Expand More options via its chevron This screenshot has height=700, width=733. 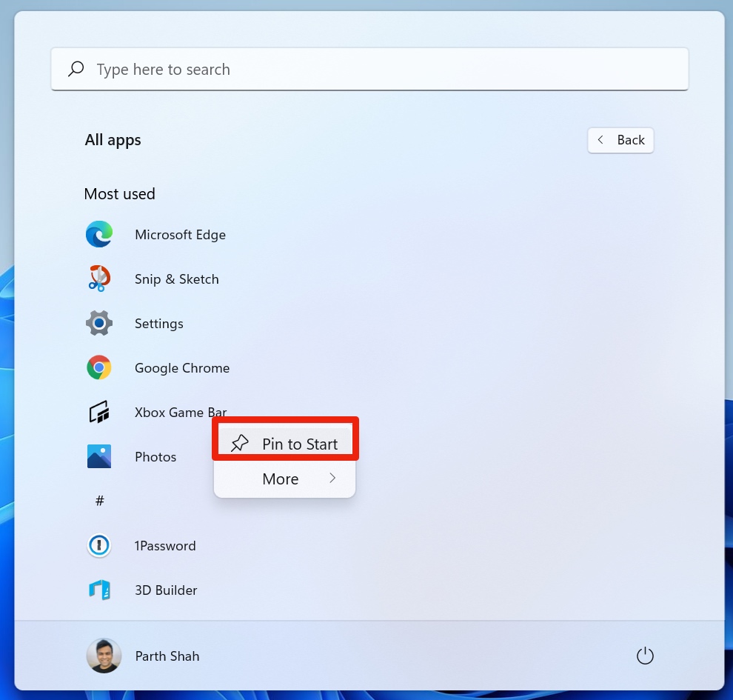332,479
